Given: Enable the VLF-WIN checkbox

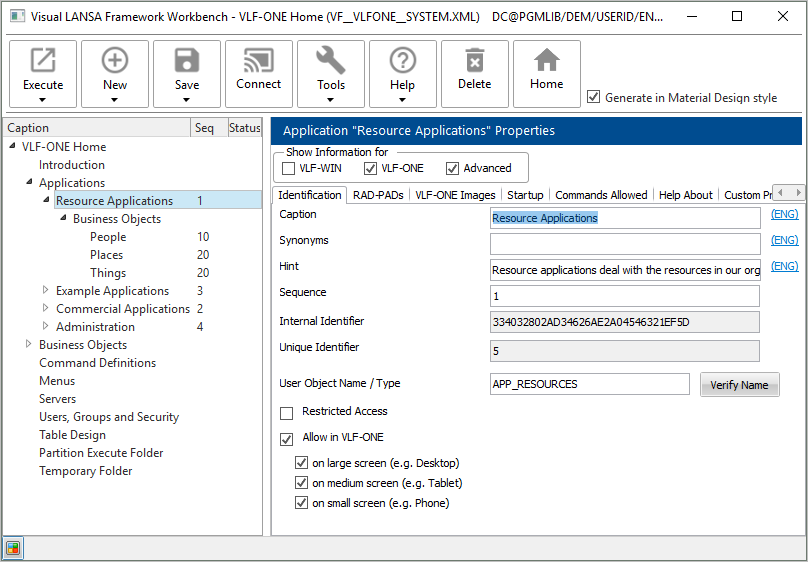Looking at the screenshot, I should [289, 168].
